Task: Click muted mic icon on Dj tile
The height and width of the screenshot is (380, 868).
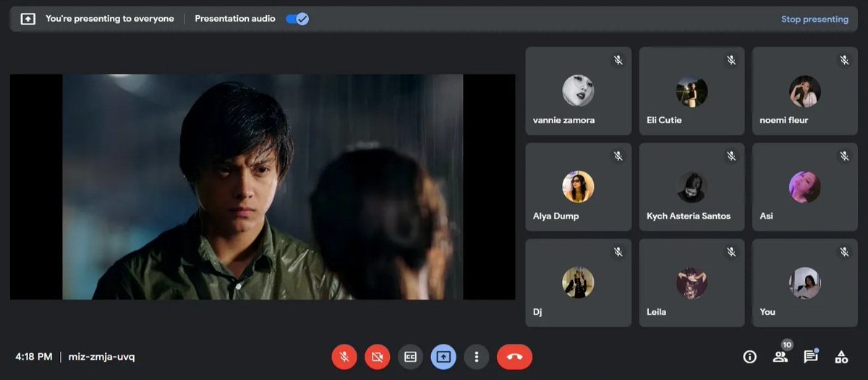Action: pos(618,252)
